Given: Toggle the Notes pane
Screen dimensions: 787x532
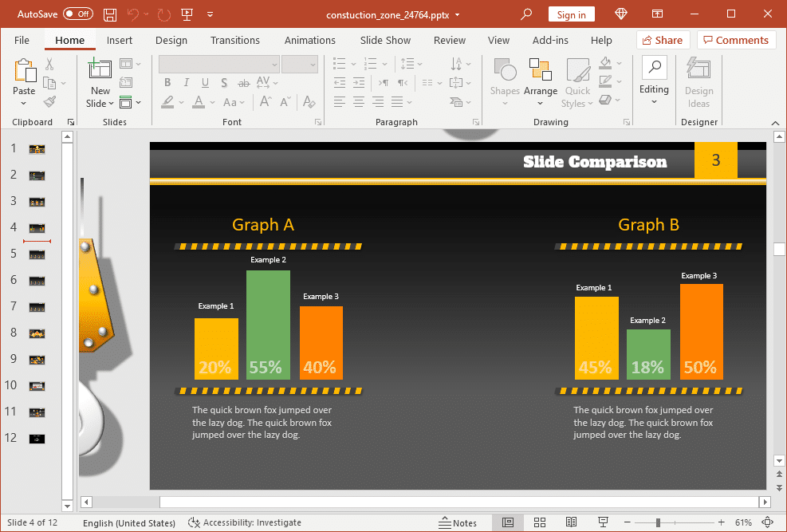Looking at the screenshot, I should point(458,522).
